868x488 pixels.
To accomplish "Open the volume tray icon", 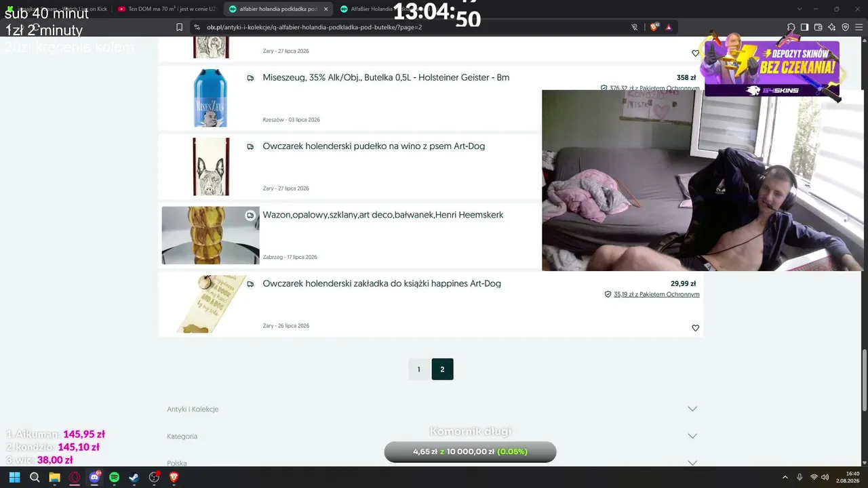I will (x=825, y=477).
